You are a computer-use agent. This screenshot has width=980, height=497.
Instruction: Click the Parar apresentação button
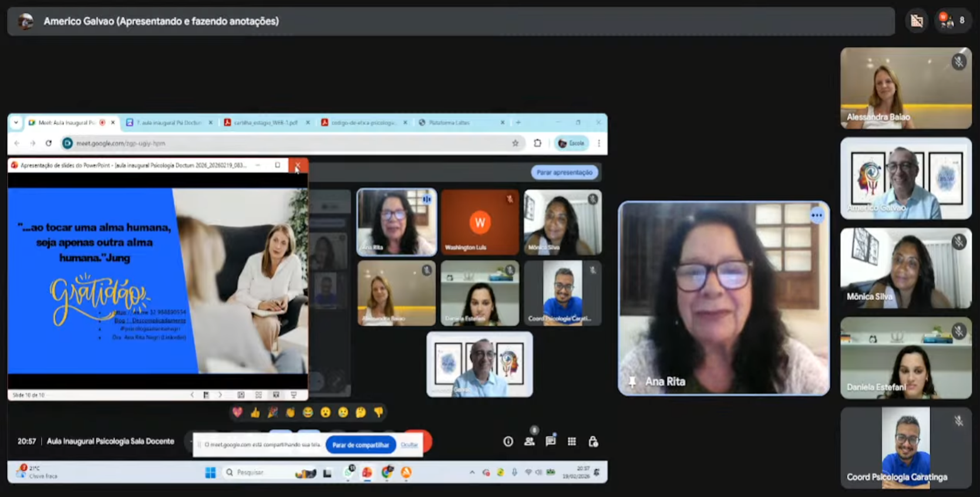[564, 173]
